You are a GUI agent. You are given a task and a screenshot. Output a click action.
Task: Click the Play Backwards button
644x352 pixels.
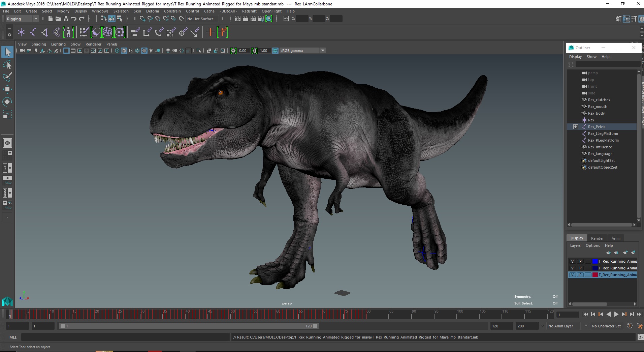tap(608, 314)
